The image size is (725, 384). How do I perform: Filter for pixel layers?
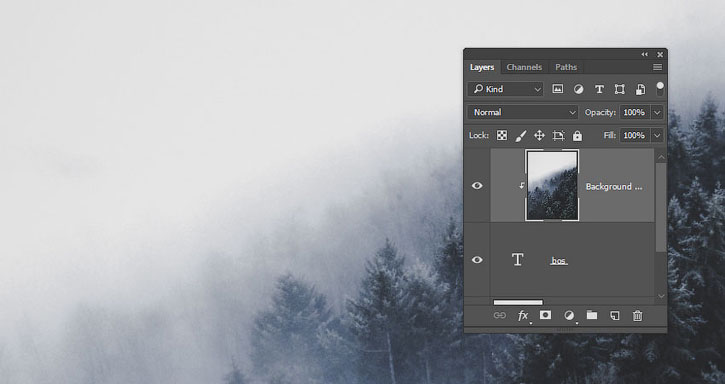point(558,89)
